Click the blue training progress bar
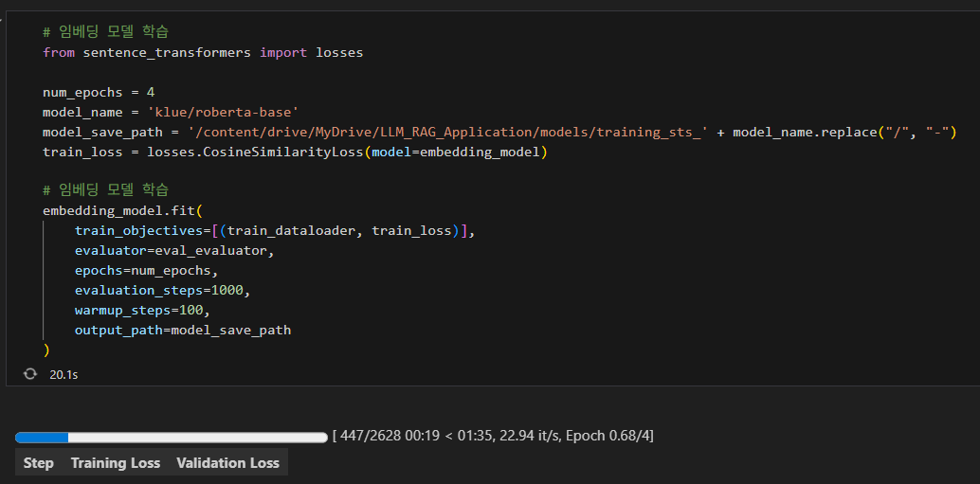The width and height of the screenshot is (980, 484). pyautogui.click(x=171, y=437)
